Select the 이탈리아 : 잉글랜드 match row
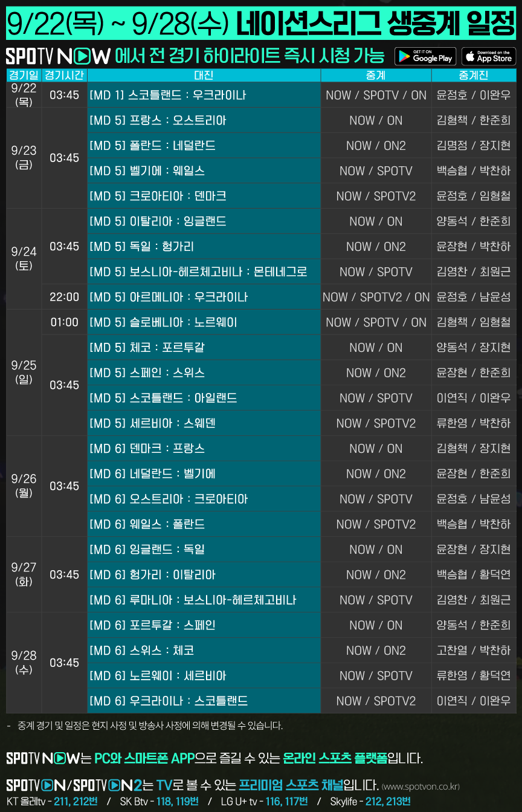 click(204, 221)
